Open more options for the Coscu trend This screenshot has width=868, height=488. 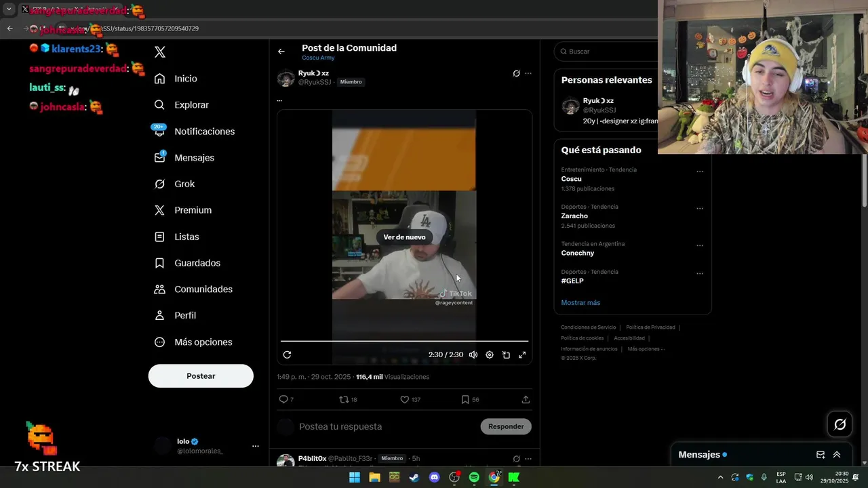[x=700, y=171]
